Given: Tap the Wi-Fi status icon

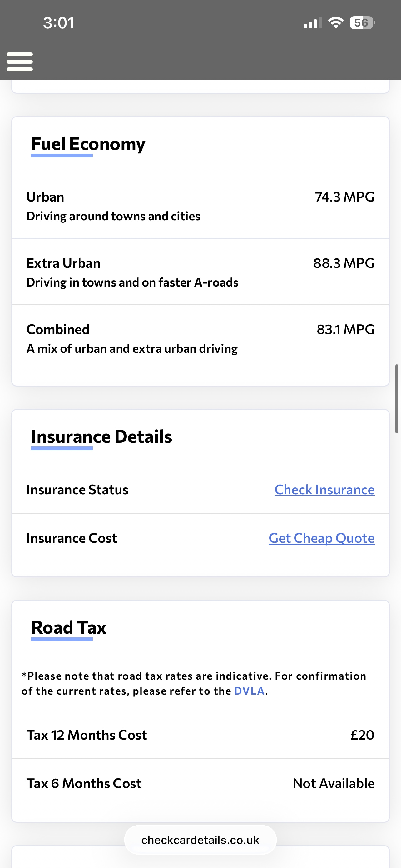Looking at the screenshot, I should click(335, 23).
